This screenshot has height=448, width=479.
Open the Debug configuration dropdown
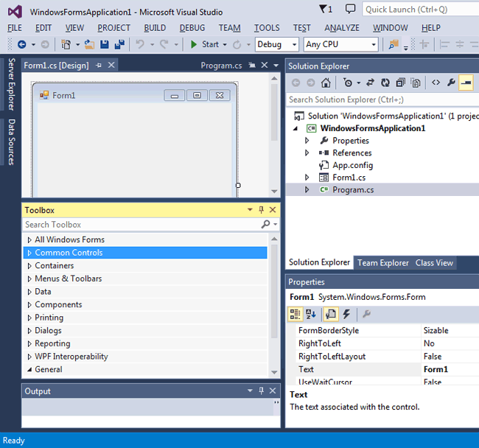(x=295, y=45)
